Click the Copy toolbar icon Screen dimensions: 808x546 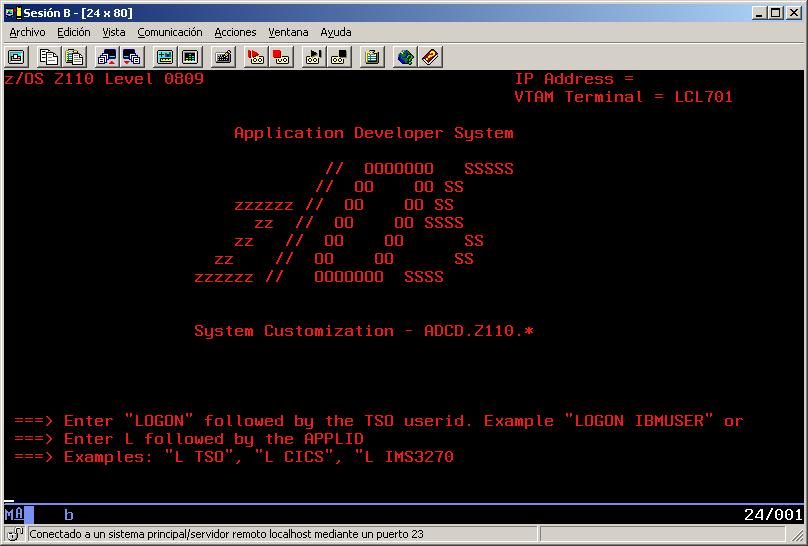[x=49, y=57]
